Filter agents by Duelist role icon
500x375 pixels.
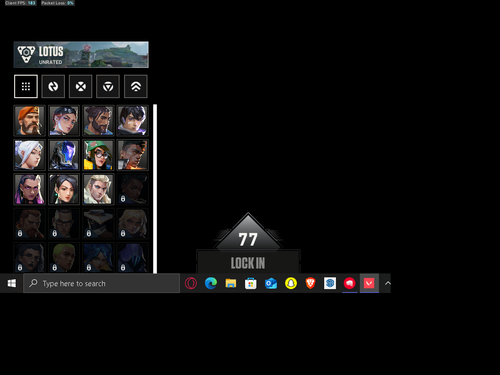point(81,86)
